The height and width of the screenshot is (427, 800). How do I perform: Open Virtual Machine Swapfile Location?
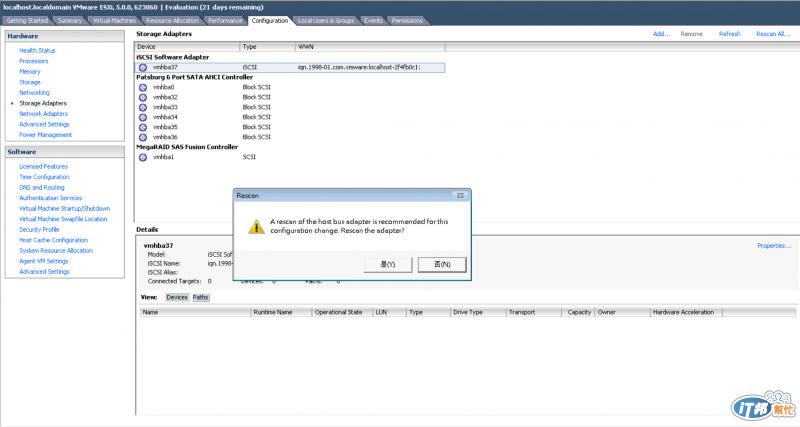(x=63, y=219)
